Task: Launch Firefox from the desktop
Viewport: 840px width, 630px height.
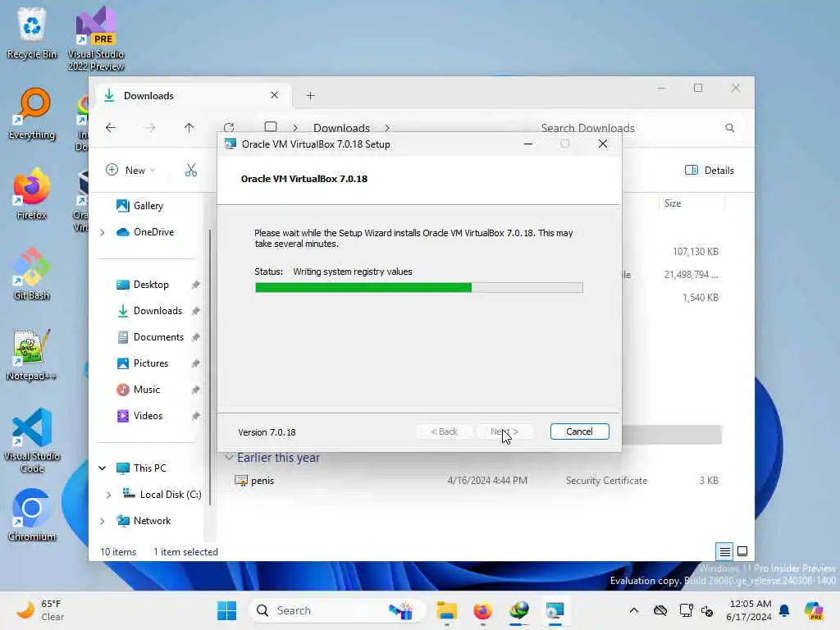Action: click(32, 194)
